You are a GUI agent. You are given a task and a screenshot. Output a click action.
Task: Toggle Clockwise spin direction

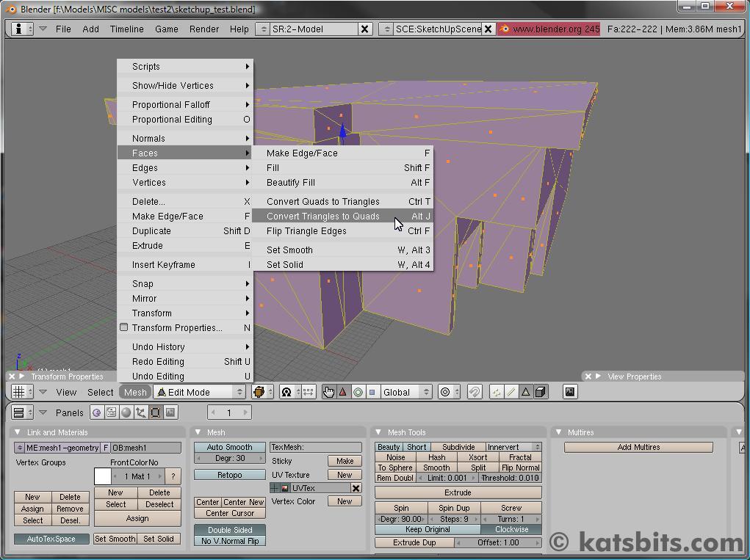click(511, 529)
